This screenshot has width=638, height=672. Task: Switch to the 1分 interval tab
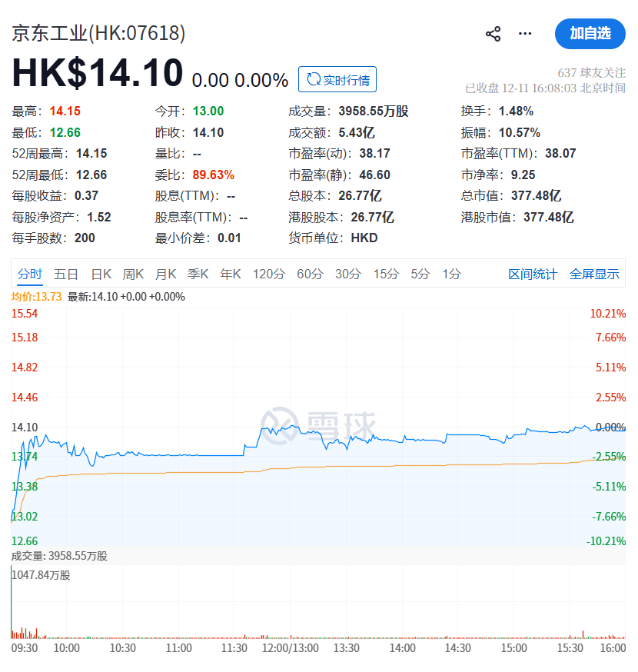[x=451, y=274]
